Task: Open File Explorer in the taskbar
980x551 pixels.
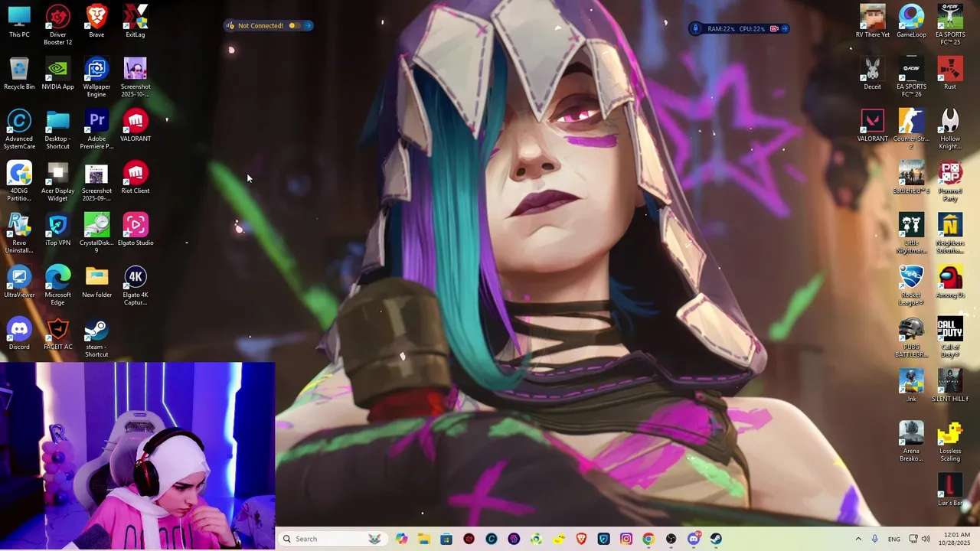Action: click(x=424, y=539)
